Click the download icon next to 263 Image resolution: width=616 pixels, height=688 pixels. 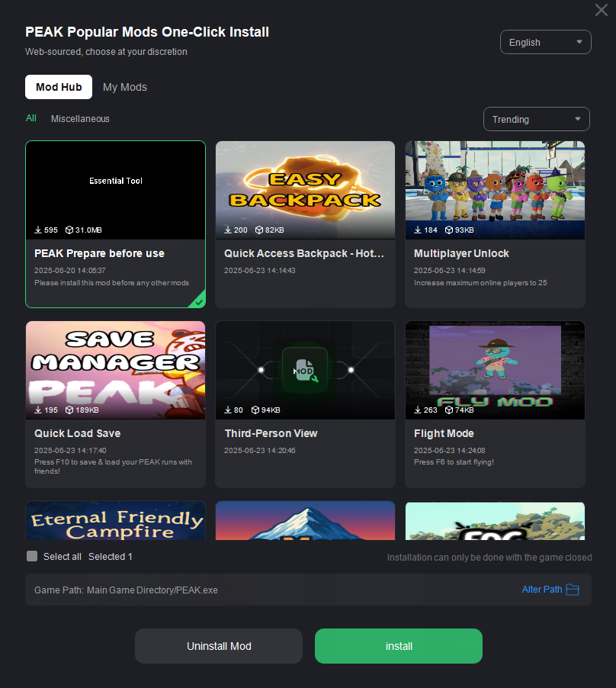click(418, 410)
